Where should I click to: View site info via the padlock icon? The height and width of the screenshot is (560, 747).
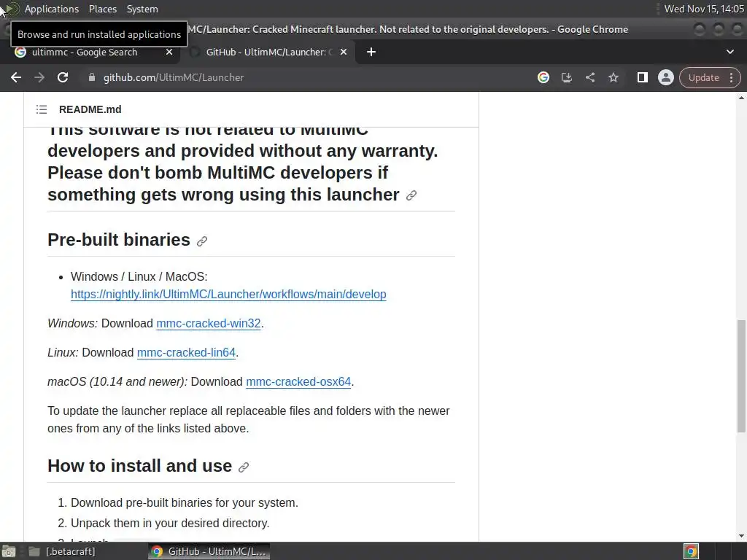(91, 77)
